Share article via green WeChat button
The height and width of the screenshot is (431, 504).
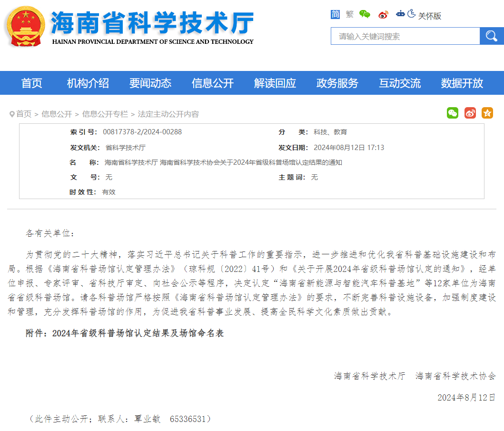[453, 113]
